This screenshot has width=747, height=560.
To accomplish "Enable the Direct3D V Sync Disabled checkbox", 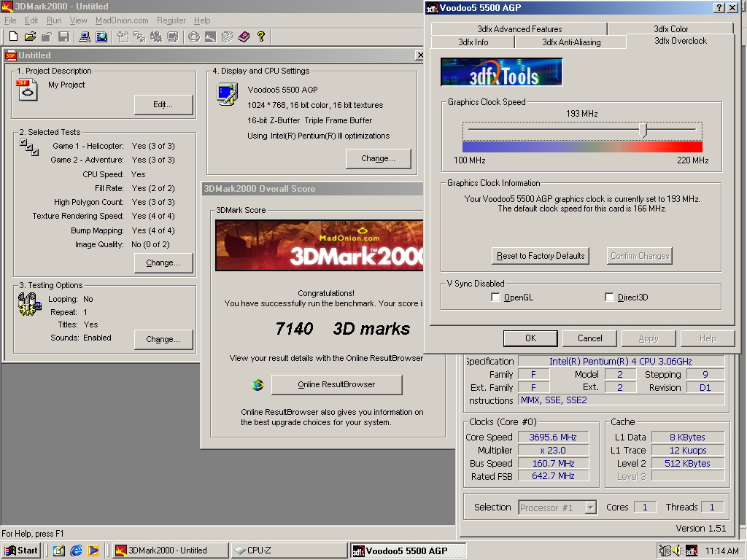I will [x=609, y=297].
